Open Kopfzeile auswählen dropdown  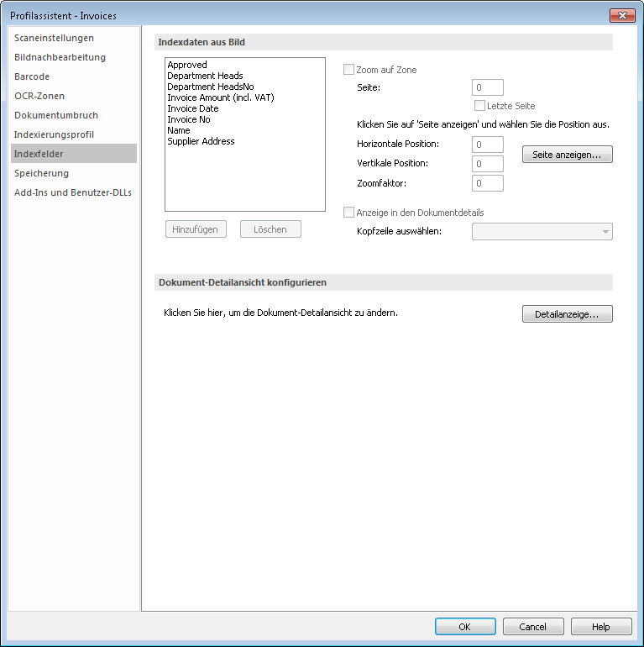[542, 231]
